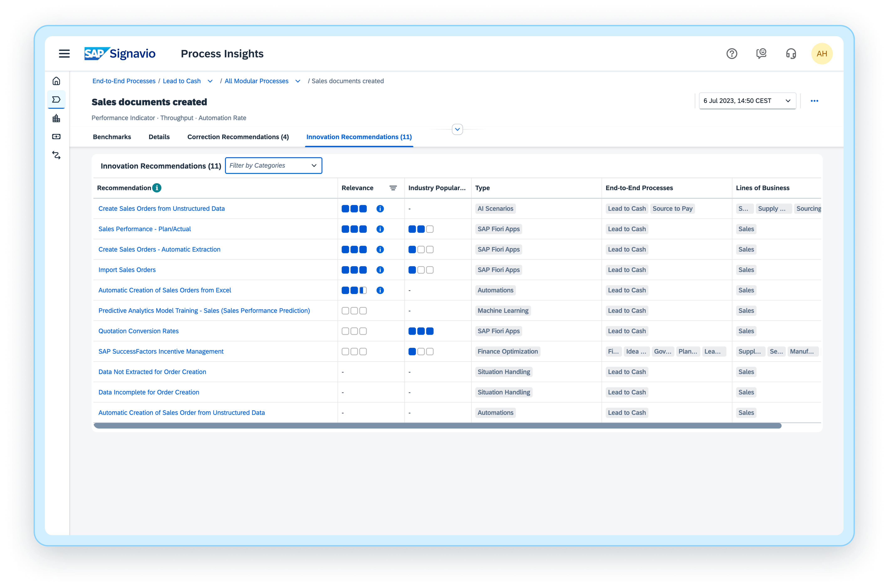Click the AH user avatar
Image resolution: width=888 pixels, height=588 pixels.
click(822, 53)
